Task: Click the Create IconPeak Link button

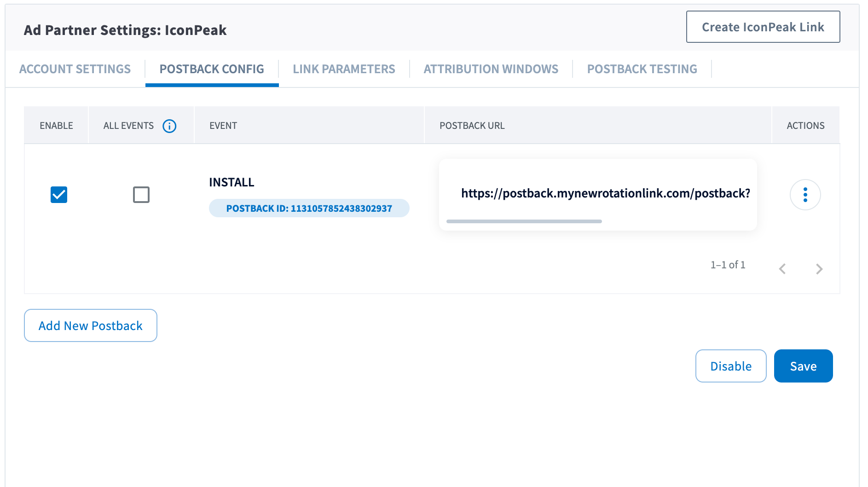Action: [x=763, y=27]
